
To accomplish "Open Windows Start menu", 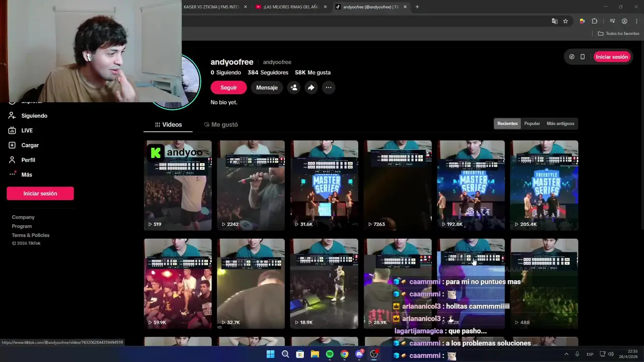I will coord(270,354).
